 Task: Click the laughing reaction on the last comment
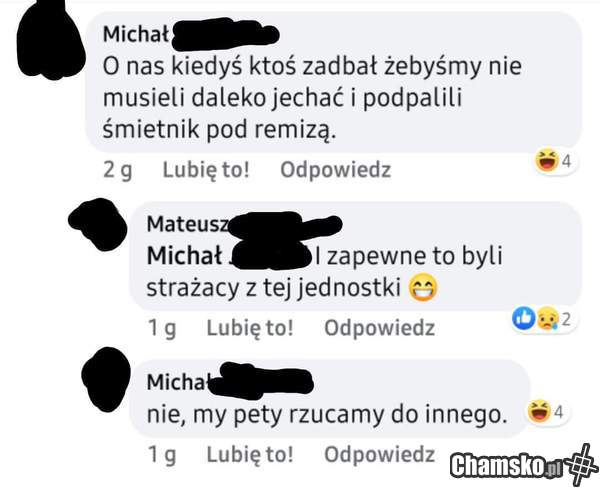[x=539, y=412]
